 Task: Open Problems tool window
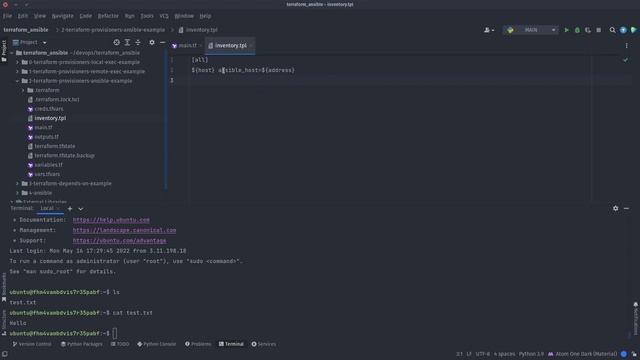coord(198,344)
